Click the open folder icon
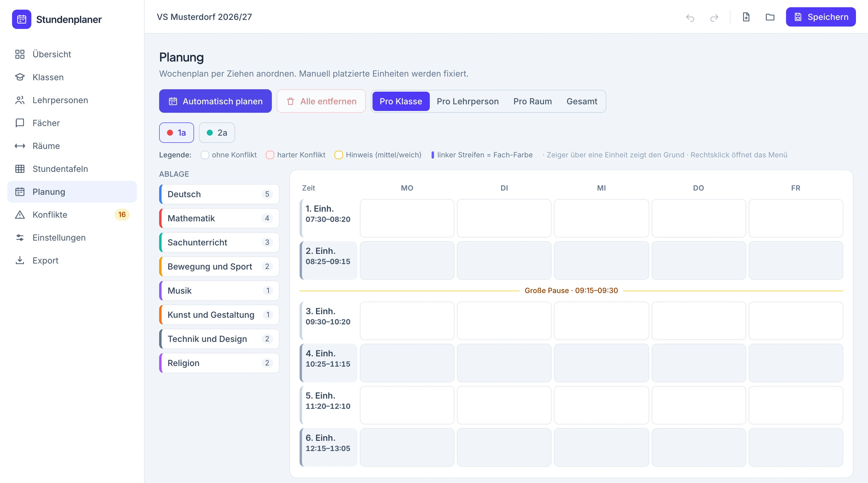 770,17
